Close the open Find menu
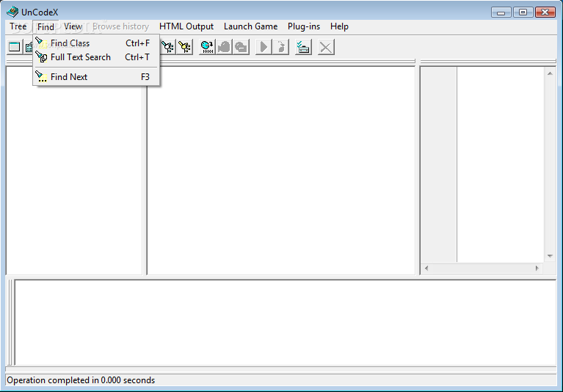The width and height of the screenshot is (563, 392). (x=46, y=26)
